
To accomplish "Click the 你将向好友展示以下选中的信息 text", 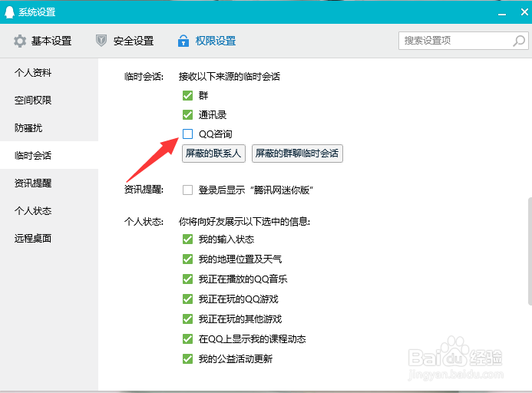I will click(244, 222).
